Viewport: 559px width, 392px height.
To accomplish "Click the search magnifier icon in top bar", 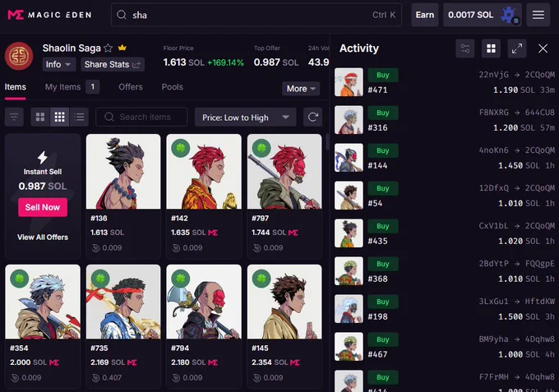I will (122, 15).
